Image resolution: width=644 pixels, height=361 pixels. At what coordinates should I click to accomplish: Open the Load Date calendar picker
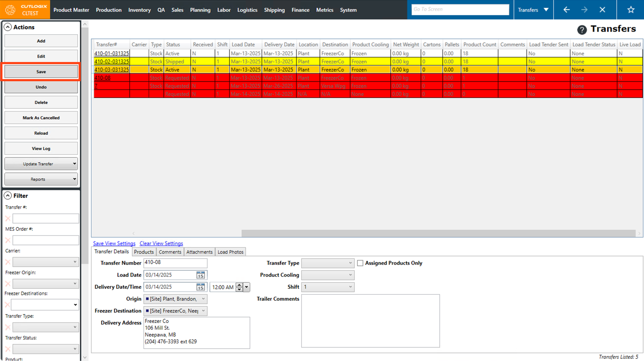click(x=200, y=275)
